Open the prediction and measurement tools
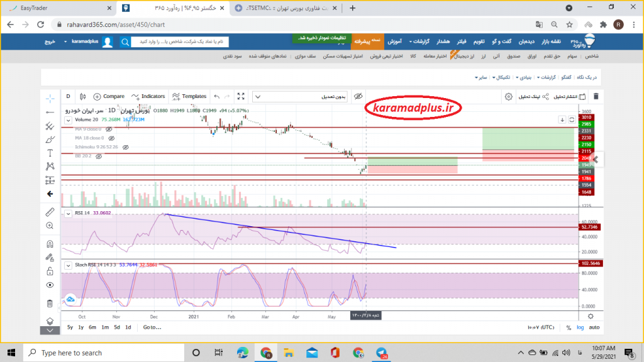644x362 pixels. tap(50, 180)
